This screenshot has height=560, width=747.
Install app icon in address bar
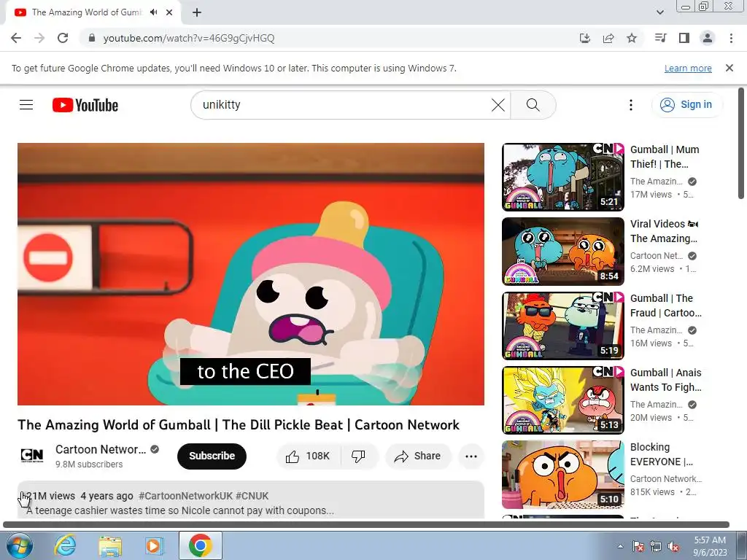coord(584,38)
